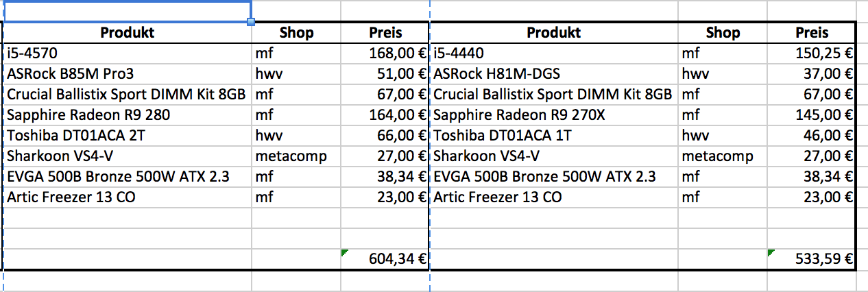Select the Sapphire Radeon R9 280 cell
The height and width of the screenshot is (292, 868).
point(128,114)
